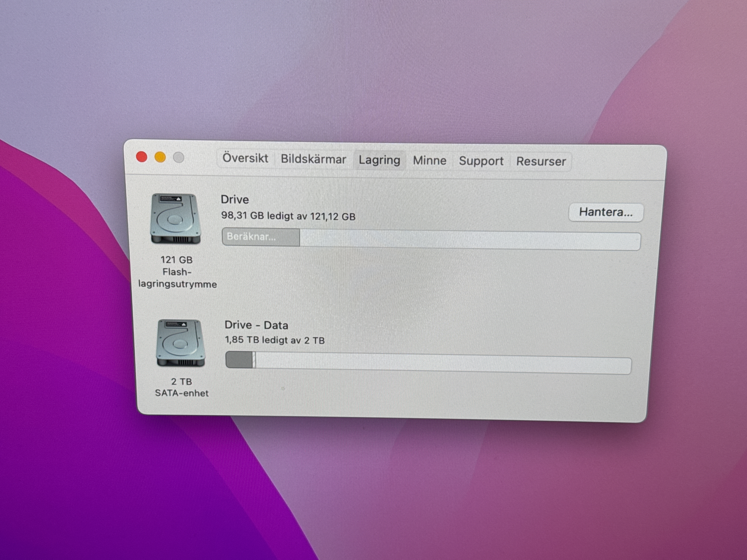Switch to the Bildskärmar tab
This screenshot has height=560, width=747.
(x=313, y=159)
